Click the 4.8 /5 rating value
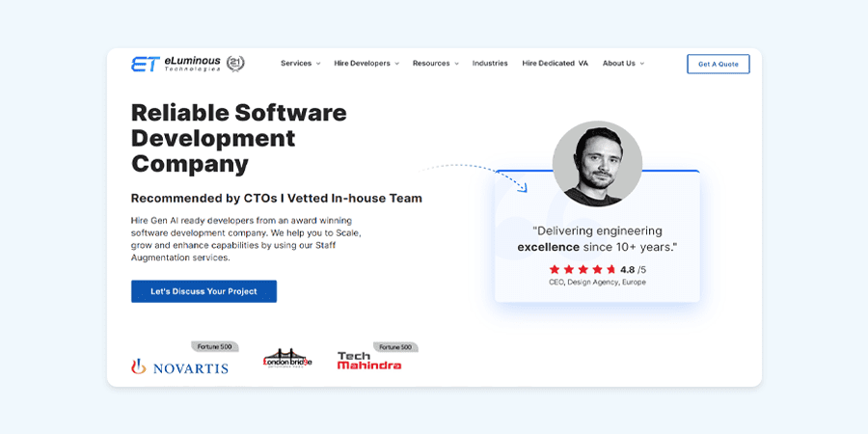 pos(633,270)
